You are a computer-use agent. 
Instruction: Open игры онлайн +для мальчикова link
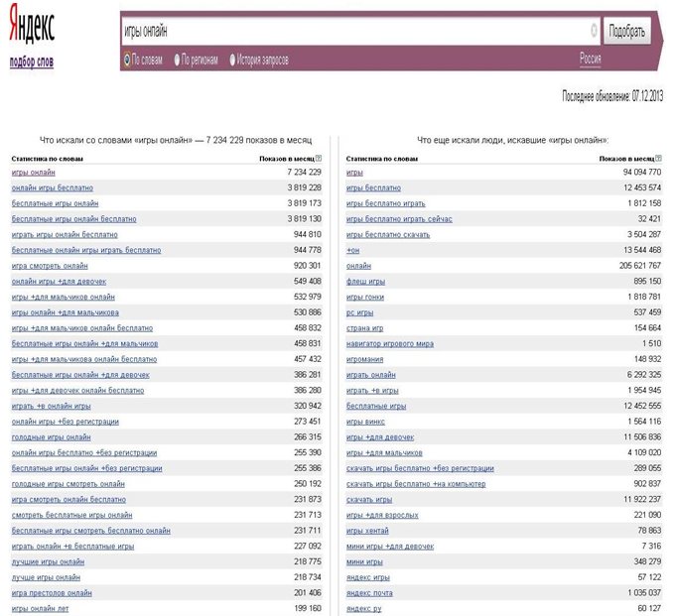(x=65, y=312)
